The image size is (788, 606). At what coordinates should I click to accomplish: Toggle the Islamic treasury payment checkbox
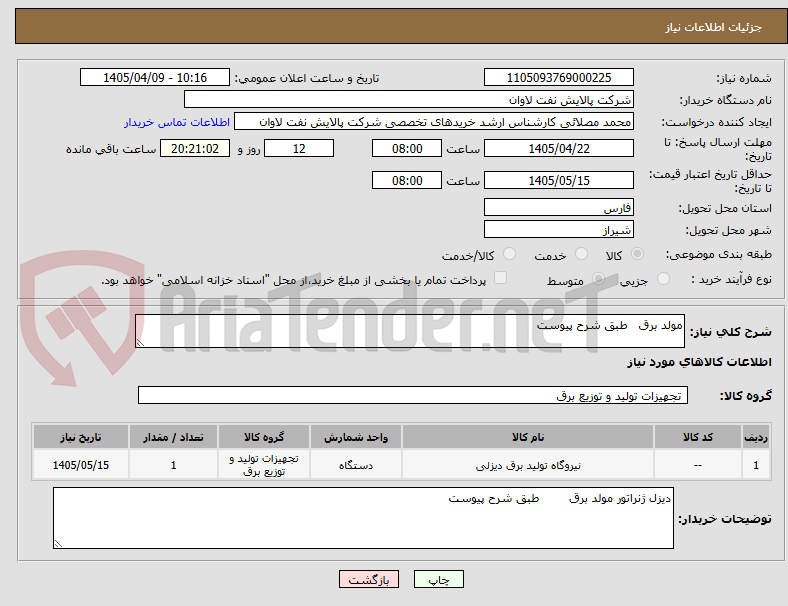[501, 278]
